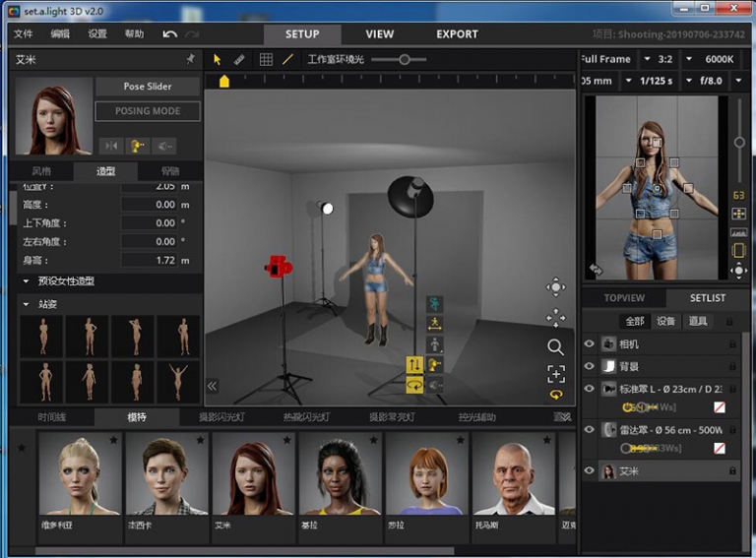Image resolution: width=756 pixels, height=558 pixels.
Task: Click the teal pose figure icon
Action: (435, 303)
